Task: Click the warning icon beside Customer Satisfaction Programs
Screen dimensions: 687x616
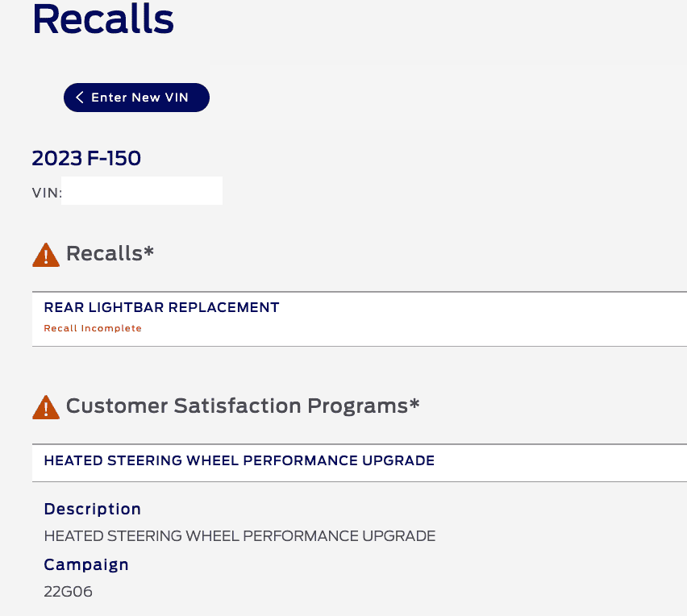Action: 46,407
